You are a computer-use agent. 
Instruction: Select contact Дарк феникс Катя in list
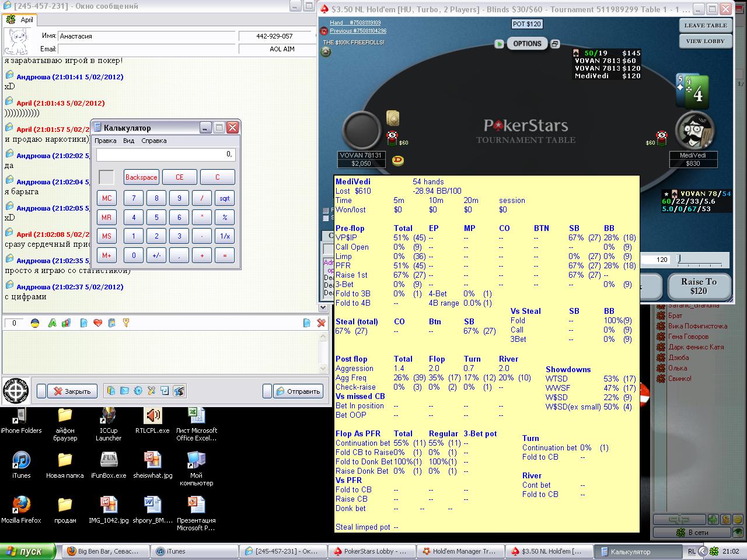click(x=696, y=347)
